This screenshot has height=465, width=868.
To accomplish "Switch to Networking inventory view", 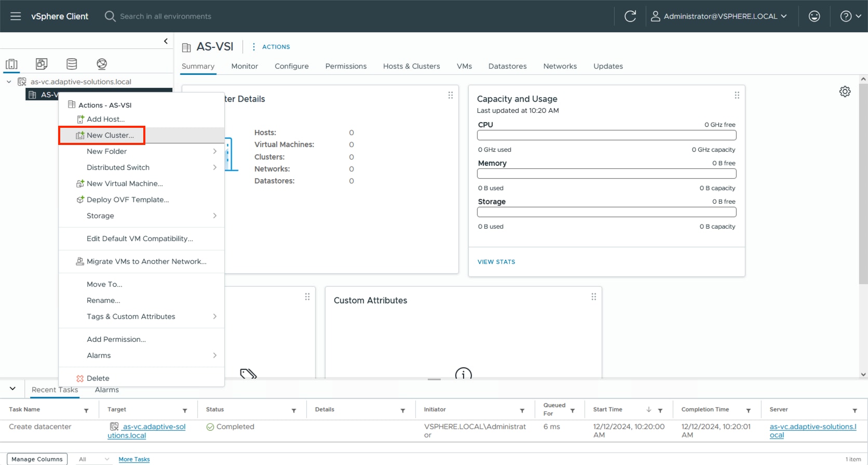I will (102, 64).
